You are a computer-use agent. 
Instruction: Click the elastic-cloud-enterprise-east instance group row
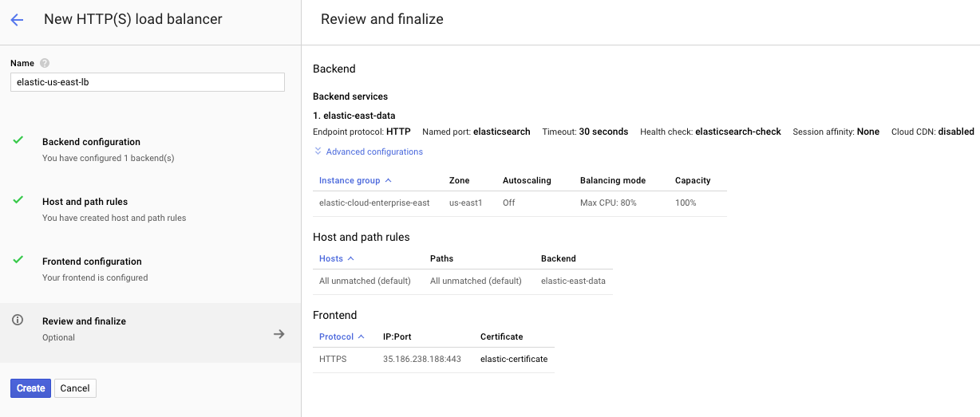tap(374, 203)
